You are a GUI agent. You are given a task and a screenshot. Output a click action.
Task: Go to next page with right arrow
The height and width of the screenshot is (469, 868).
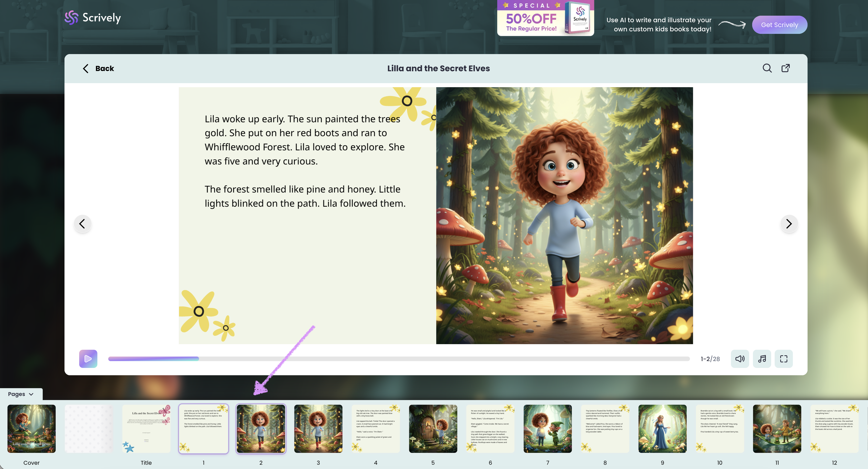tap(789, 224)
